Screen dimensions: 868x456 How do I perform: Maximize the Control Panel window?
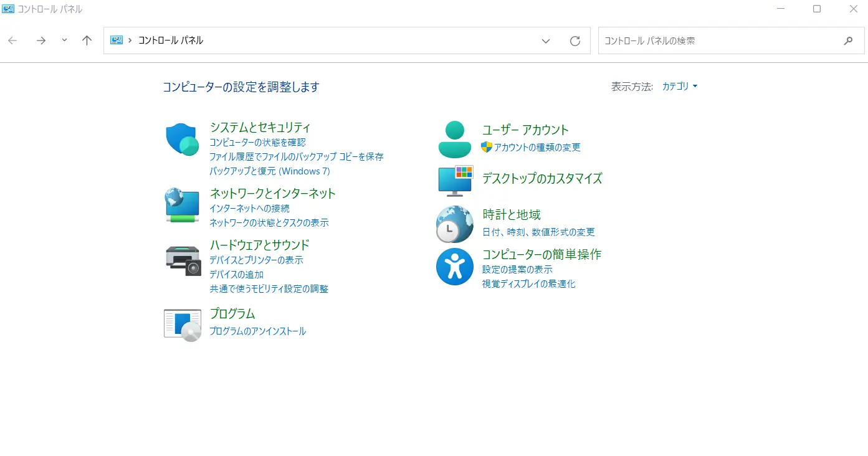817,9
